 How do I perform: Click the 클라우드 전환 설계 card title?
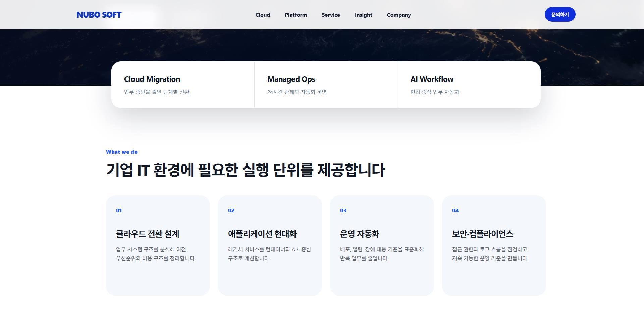[148, 234]
